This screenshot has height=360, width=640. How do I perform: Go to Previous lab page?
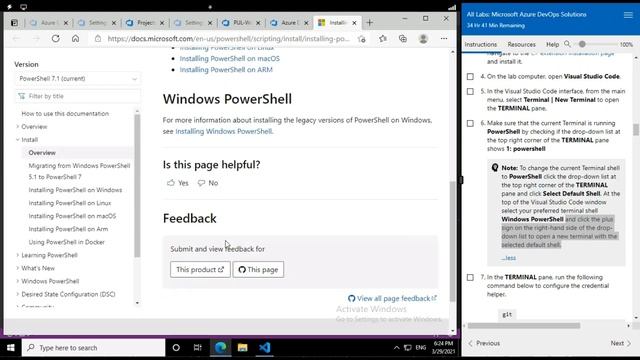tap(484, 343)
